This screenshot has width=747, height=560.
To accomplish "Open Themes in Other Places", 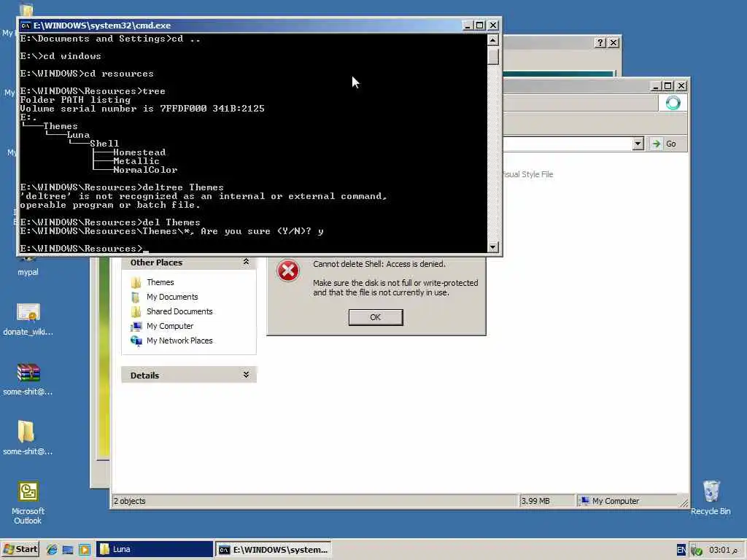I will click(x=160, y=282).
